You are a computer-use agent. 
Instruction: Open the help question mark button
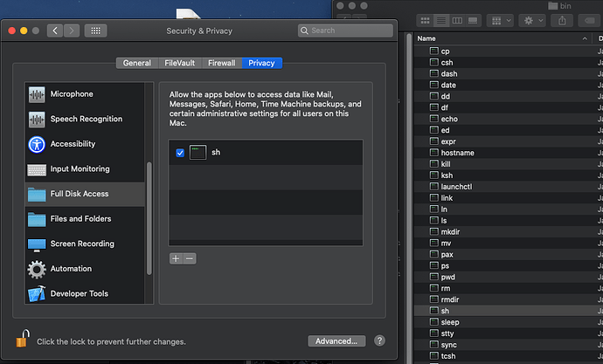click(x=379, y=340)
